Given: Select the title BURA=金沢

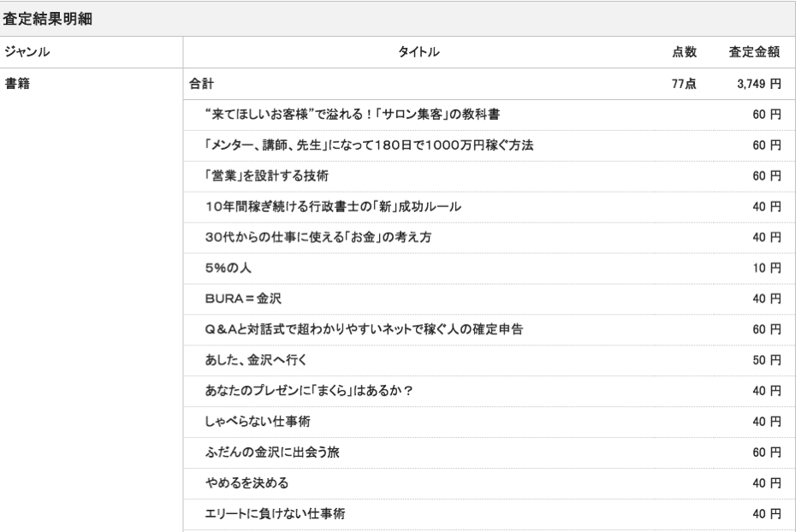Looking at the screenshot, I should pyautogui.click(x=243, y=299).
